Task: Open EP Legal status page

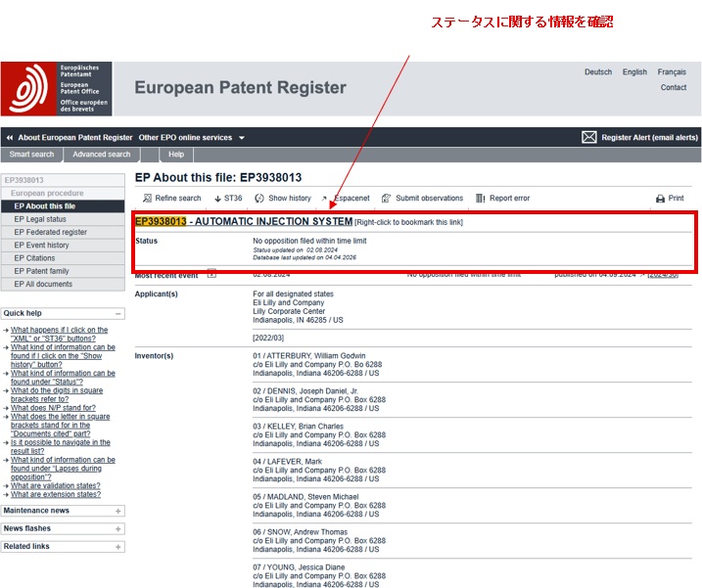Action: (63, 219)
